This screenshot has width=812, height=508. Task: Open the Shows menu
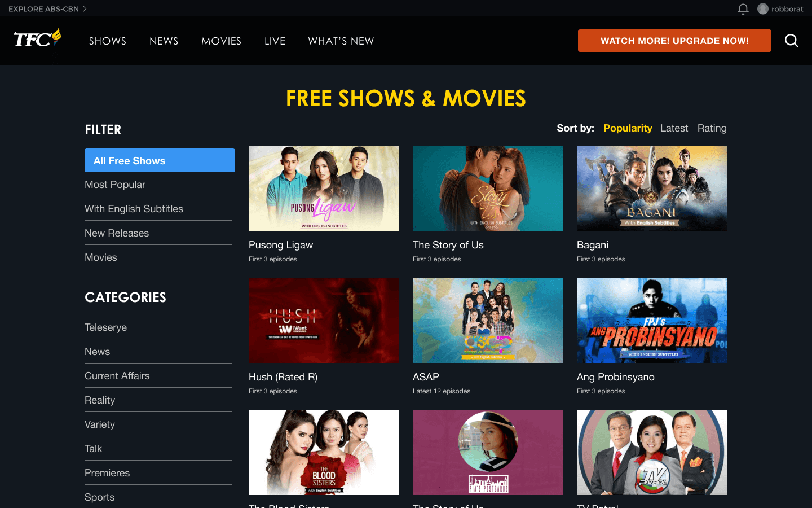(108, 41)
